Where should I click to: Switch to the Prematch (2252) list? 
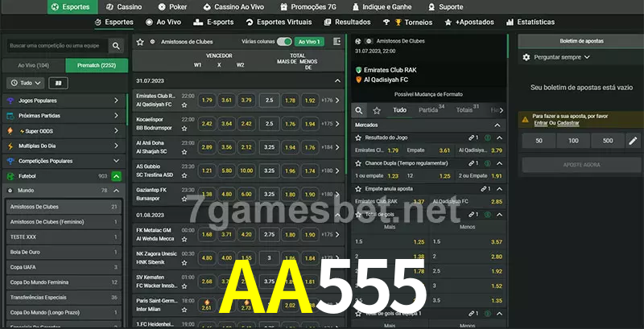coord(97,65)
